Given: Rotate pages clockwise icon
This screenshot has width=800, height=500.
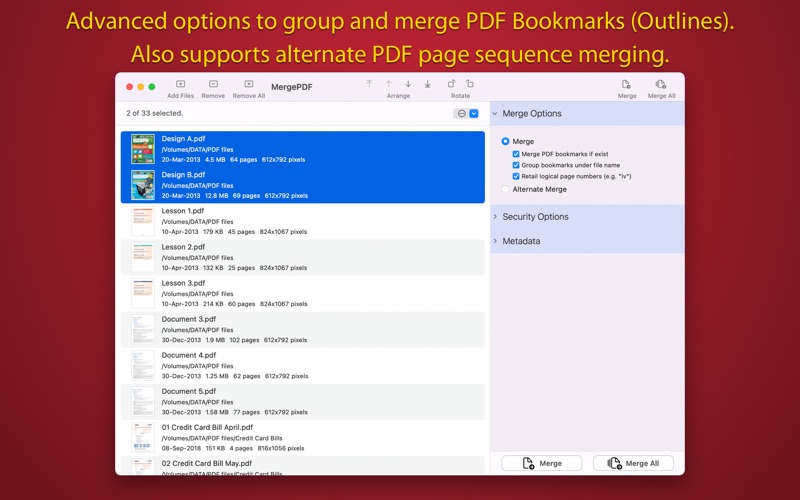Looking at the screenshot, I should coord(470,84).
